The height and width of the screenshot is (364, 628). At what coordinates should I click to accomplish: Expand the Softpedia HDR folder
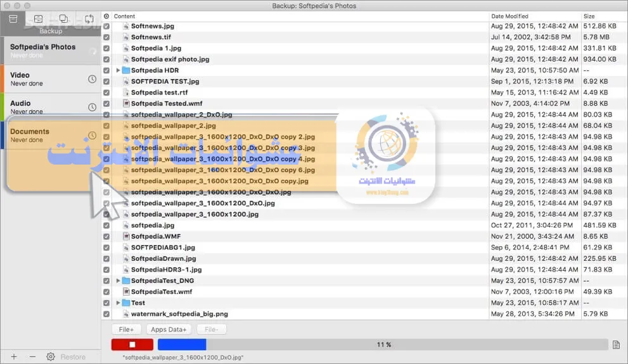pyautogui.click(x=118, y=70)
